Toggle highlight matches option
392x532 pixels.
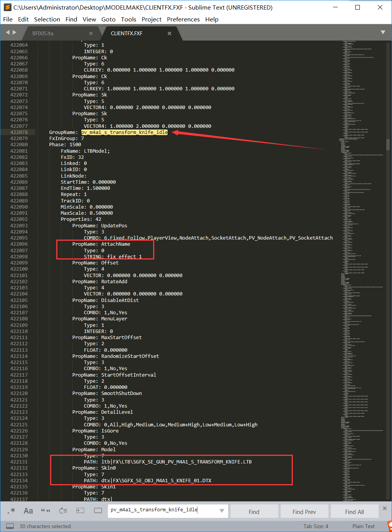click(98, 511)
